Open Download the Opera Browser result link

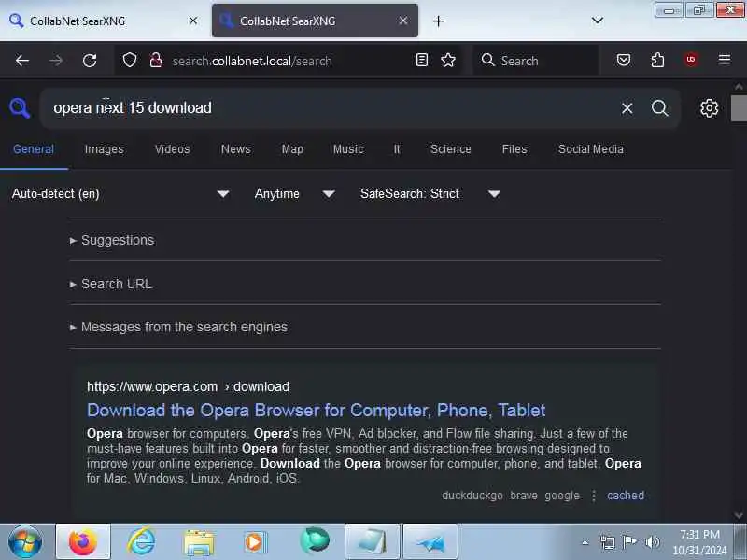pos(316,410)
